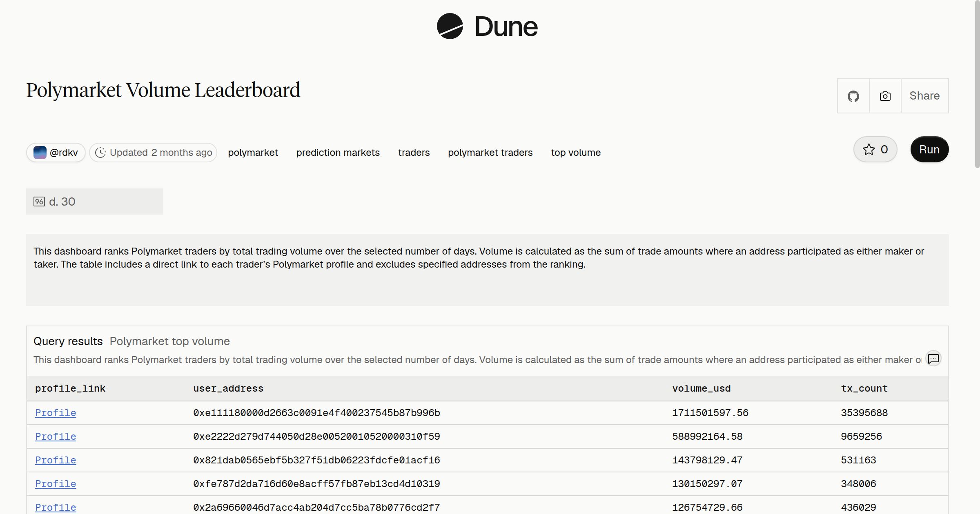Select the polymarket traders tag
Viewport: 980px width, 514px height.
(490, 153)
